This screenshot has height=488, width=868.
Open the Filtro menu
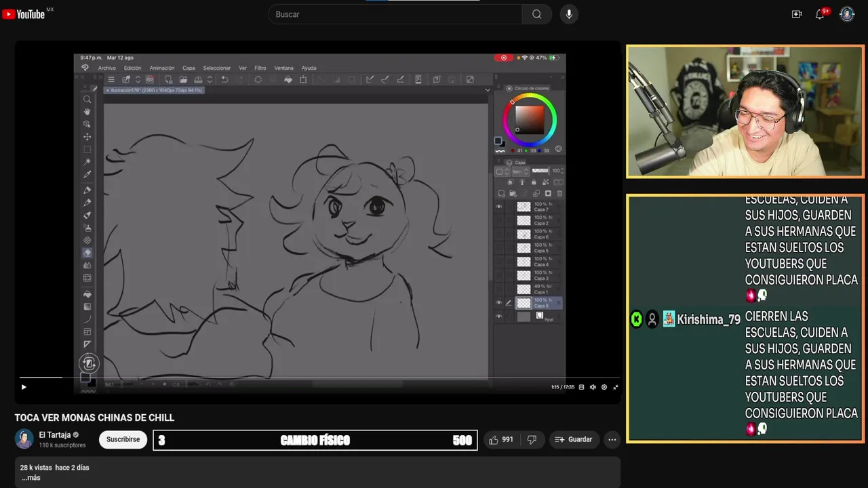tap(260, 68)
